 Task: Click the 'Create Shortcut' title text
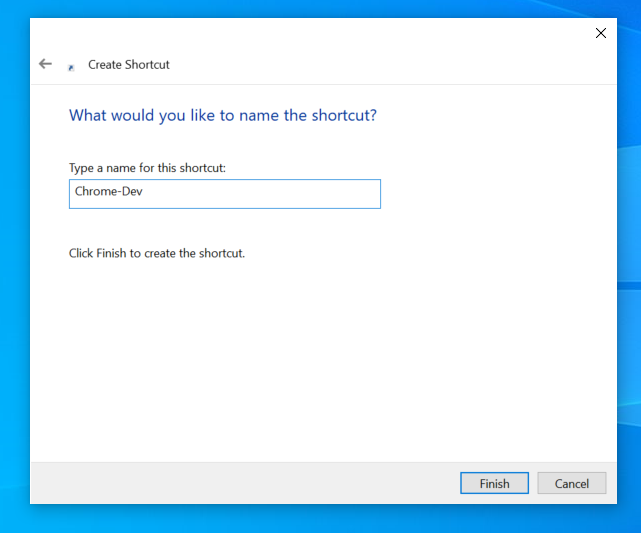129,65
